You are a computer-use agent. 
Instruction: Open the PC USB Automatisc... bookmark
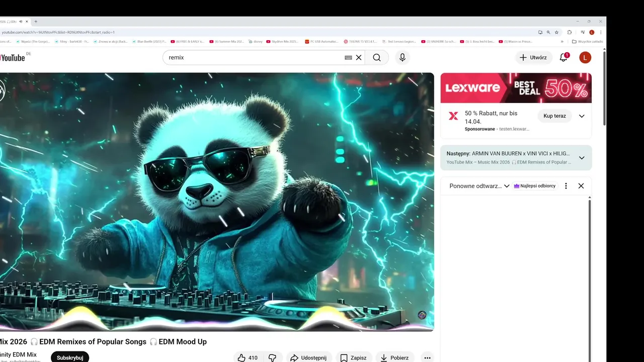tap(322, 41)
